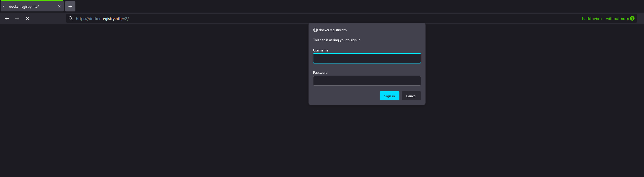Click the forward navigation arrow
Image resolution: width=644 pixels, height=177 pixels.
tap(17, 19)
